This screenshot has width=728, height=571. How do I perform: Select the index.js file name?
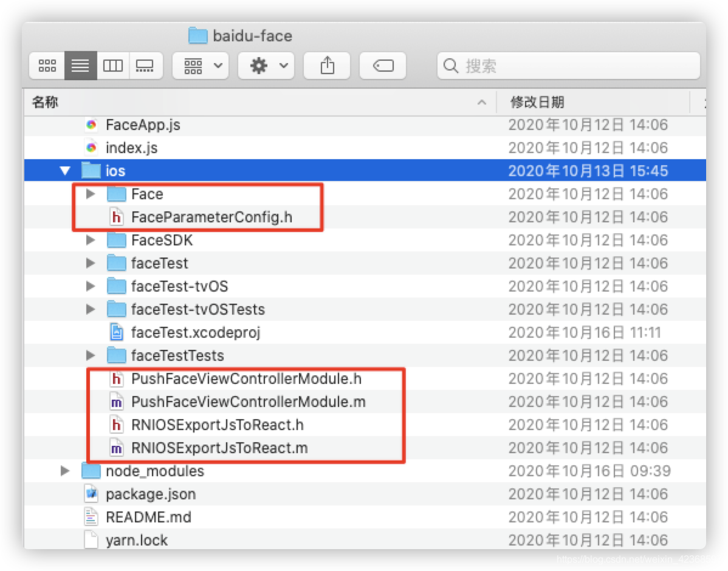(x=131, y=148)
